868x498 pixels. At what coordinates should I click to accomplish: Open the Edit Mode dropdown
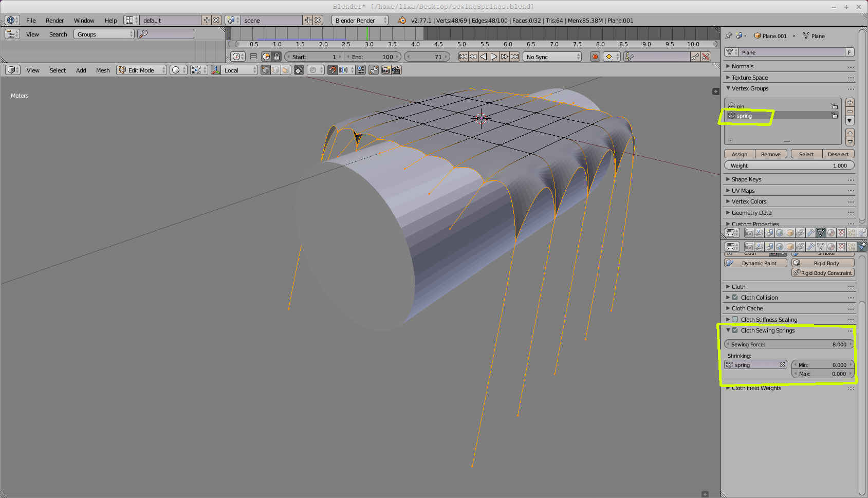click(x=142, y=70)
